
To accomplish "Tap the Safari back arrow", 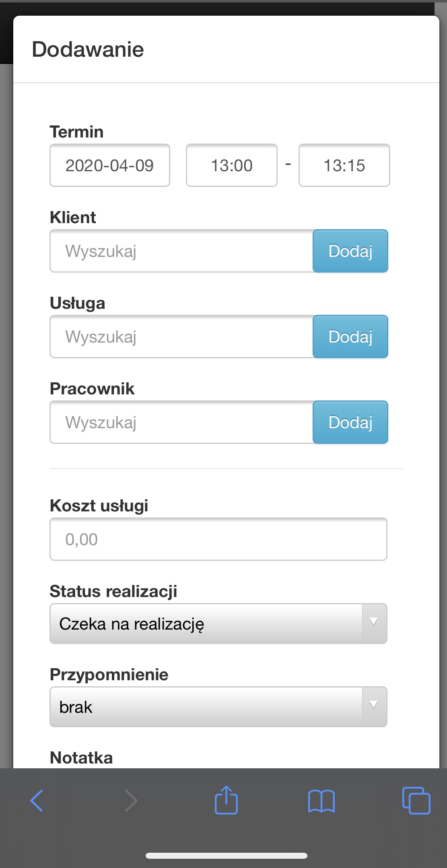I will click(x=37, y=800).
